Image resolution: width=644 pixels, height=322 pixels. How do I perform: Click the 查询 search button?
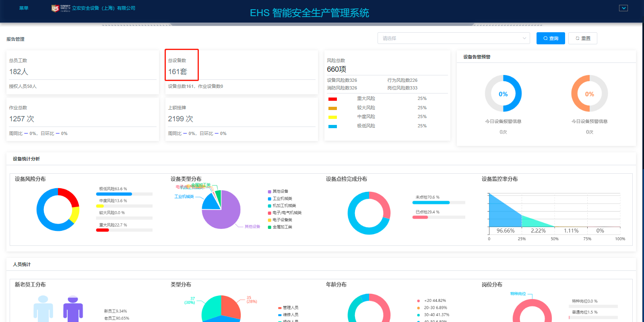click(551, 38)
